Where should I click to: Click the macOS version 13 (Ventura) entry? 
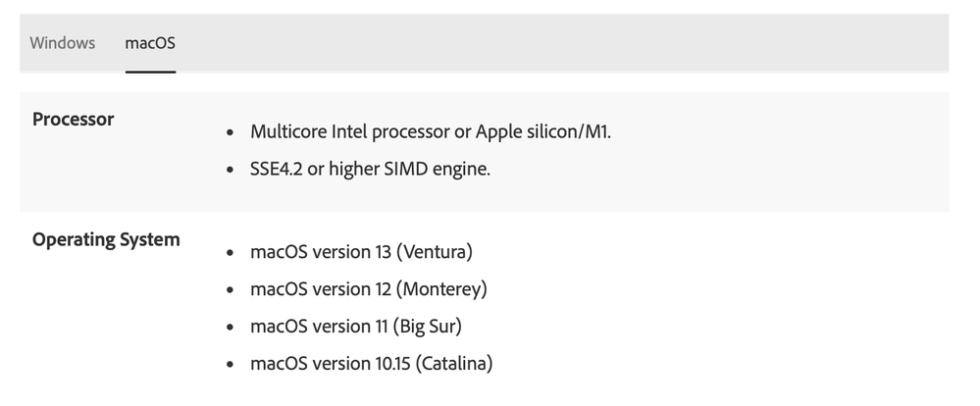pos(361,252)
